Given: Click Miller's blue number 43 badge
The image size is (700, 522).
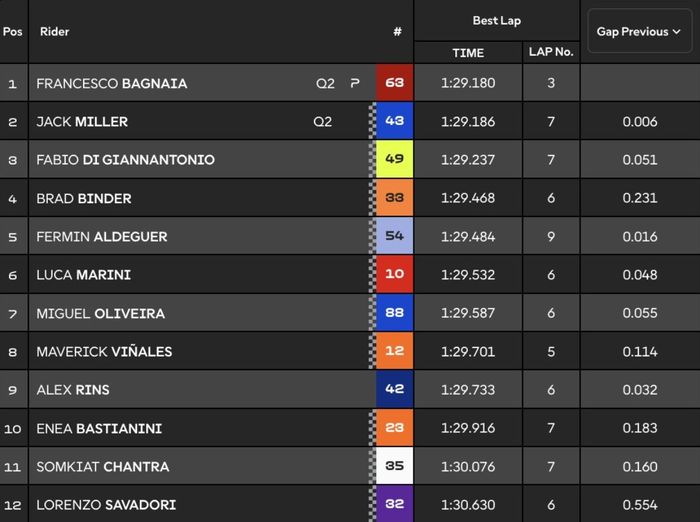Looking at the screenshot, I should [x=394, y=122].
